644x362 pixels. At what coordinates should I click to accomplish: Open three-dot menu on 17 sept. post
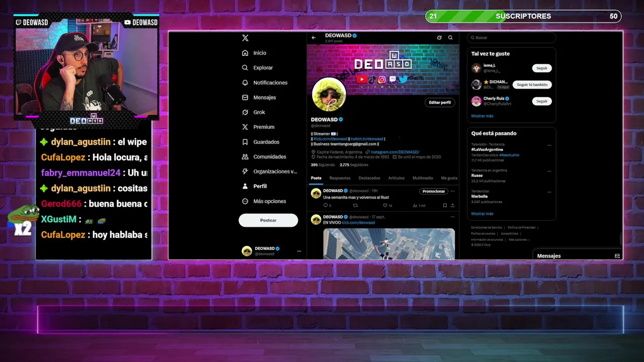pos(452,217)
